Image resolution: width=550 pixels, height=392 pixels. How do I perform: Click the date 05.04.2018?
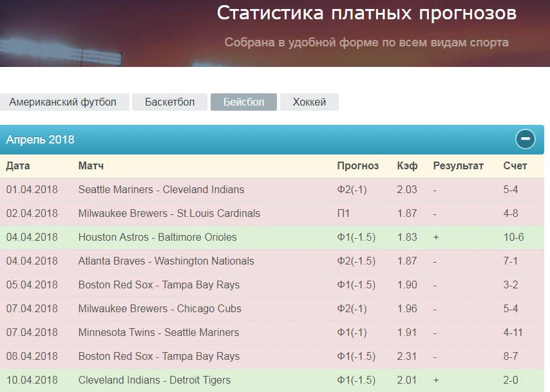32,285
